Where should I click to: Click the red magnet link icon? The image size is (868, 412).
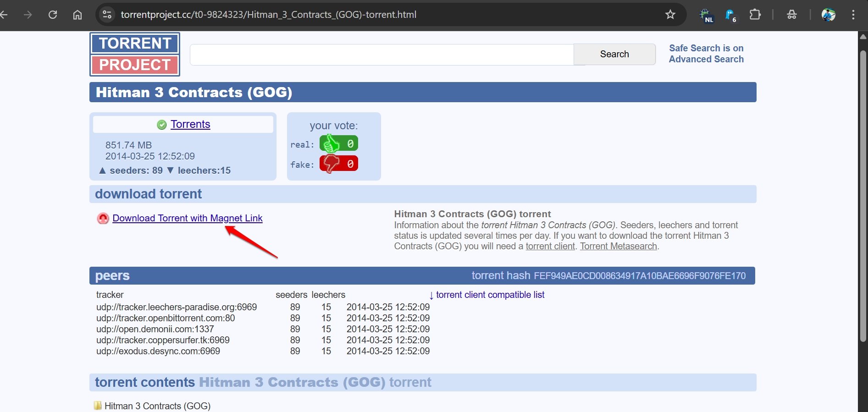point(103,218)
